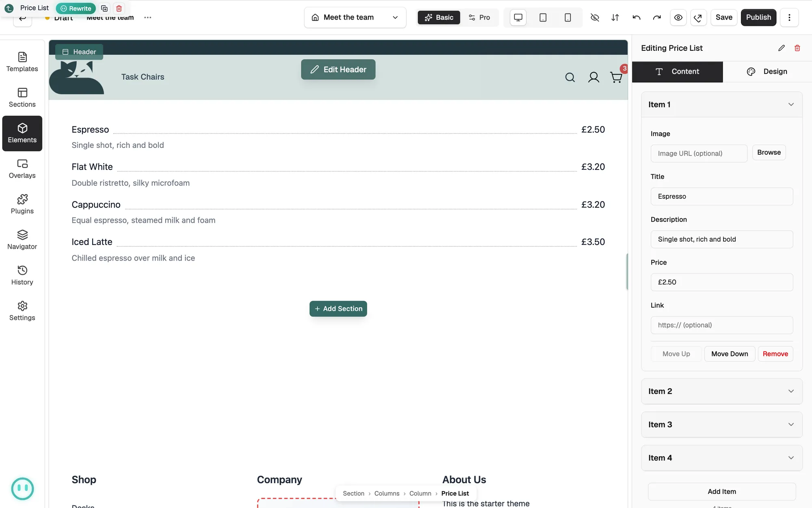Open the Templates panel
This screenshot has width=812, height=508.
point(22,62)
